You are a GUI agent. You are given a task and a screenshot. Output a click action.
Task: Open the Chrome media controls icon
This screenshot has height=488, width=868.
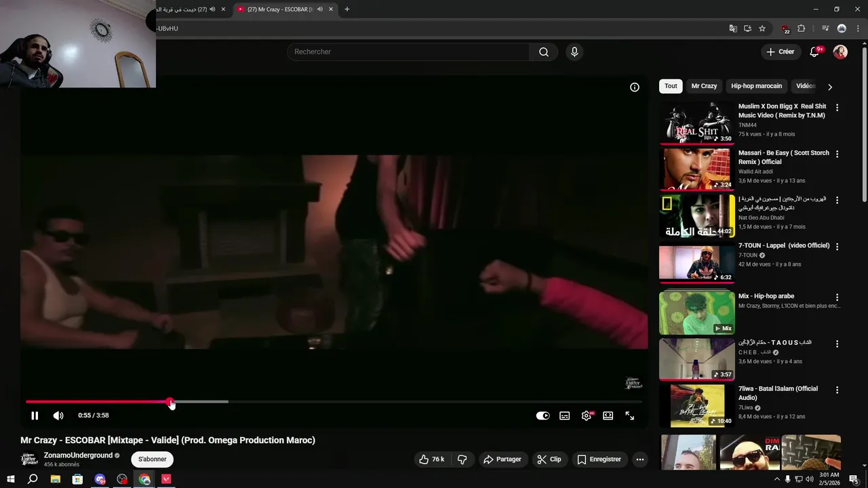(825, 28)
